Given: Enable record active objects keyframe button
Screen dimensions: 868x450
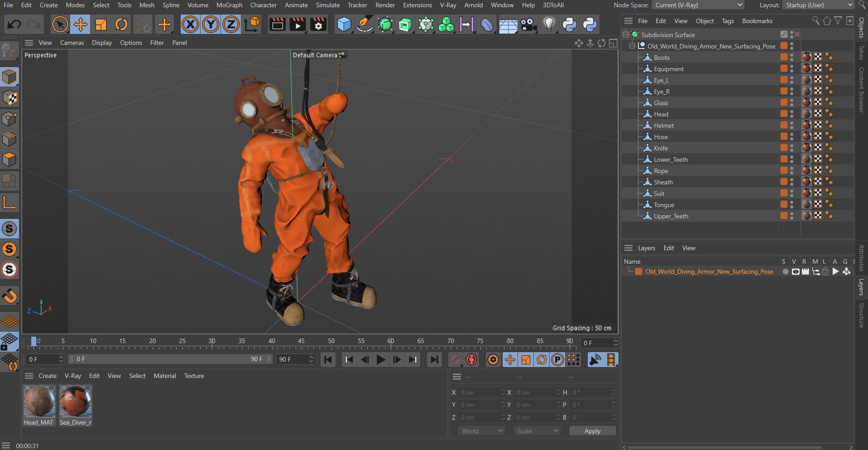Looking at the screenshot, I should tap(456, 360).
